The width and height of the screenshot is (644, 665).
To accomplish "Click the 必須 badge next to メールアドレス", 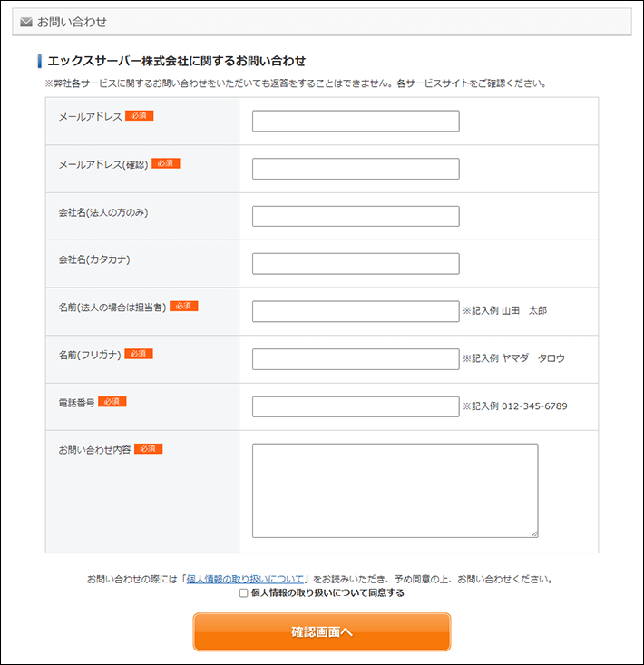I will click(x=140, y=116).
